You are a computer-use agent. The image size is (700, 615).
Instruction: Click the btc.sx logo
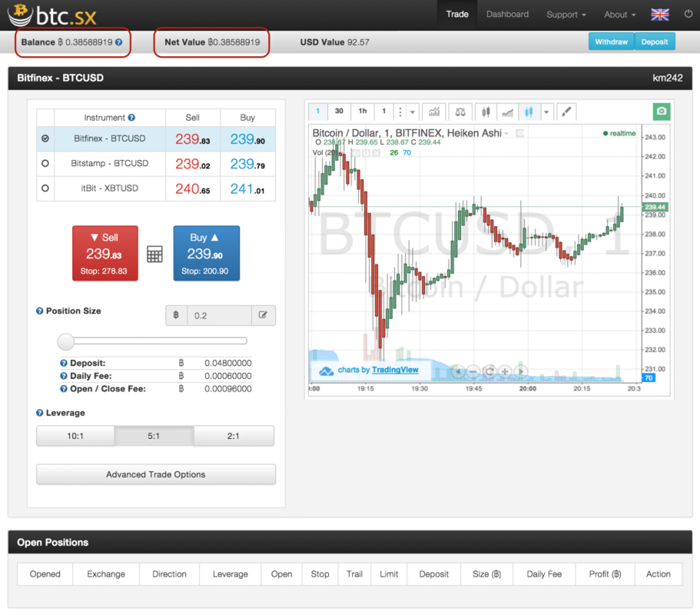click(51, 15)
